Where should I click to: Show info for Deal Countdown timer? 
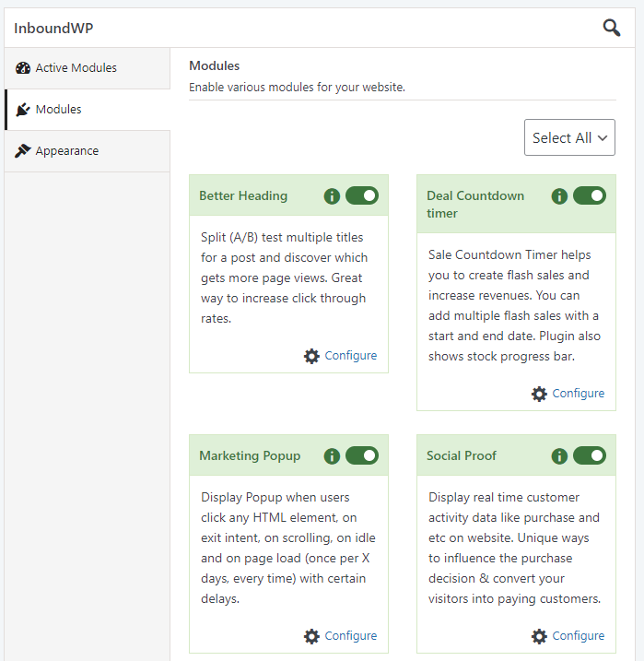pos(559,196)
